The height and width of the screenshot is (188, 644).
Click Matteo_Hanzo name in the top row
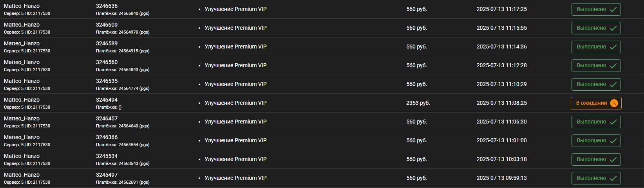click(x=22, y=6)
